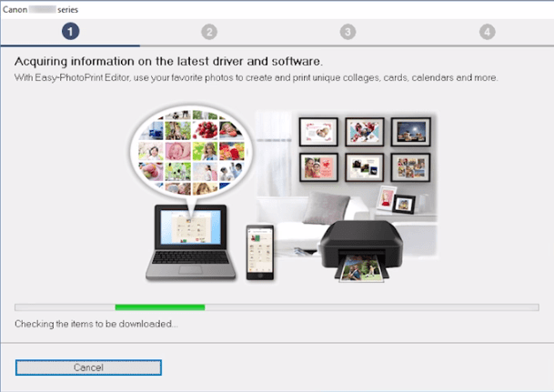
Task: Click the Cancel button
Action: pyautogui.click(x=88, y=367)
